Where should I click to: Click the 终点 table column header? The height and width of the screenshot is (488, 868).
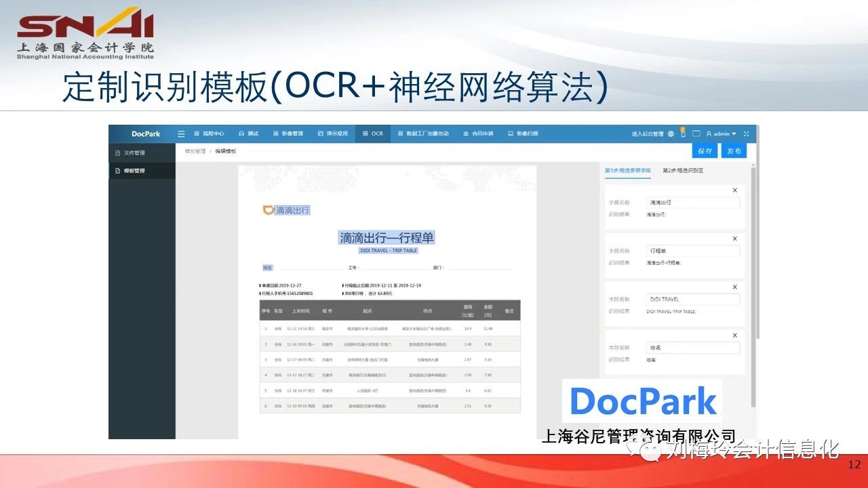coord(428,310)
